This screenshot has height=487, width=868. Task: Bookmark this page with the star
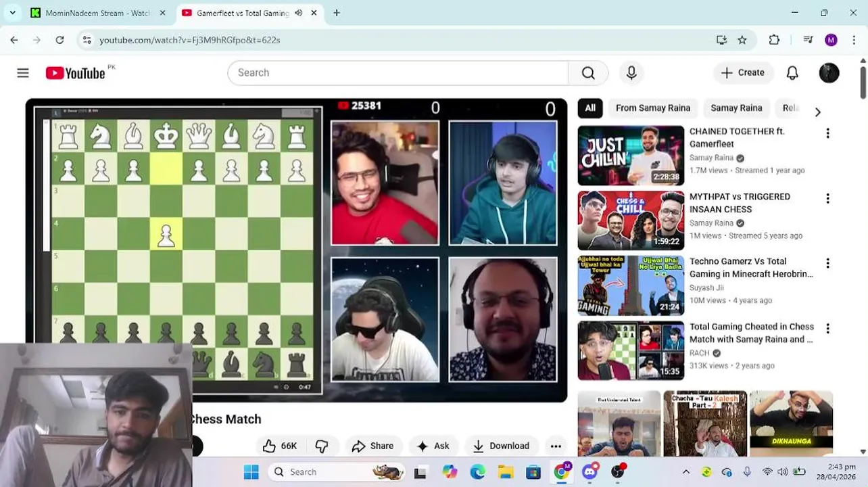coord(742,40)
